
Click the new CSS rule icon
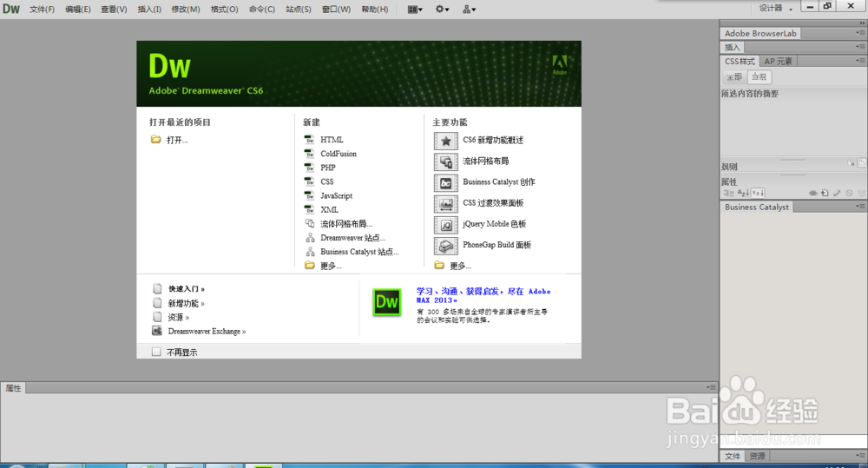pyautogui.click(x=825, y=193)
